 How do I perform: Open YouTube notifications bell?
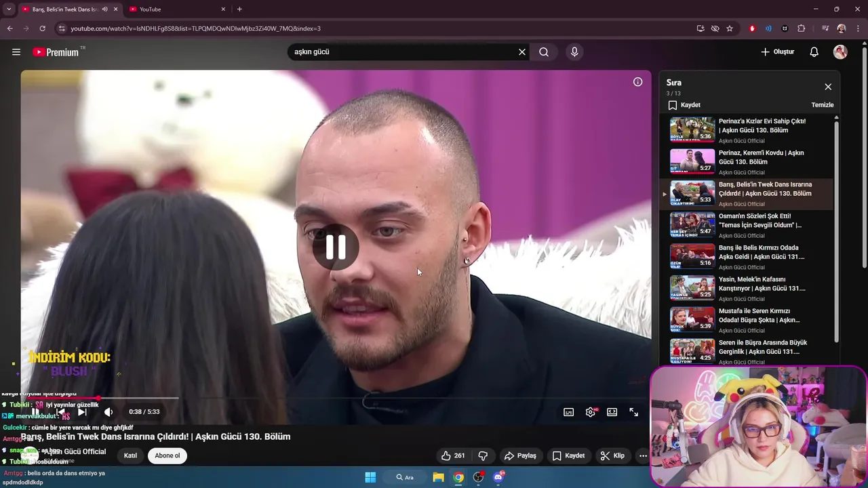pyautogui.click(x=814, y=52)
